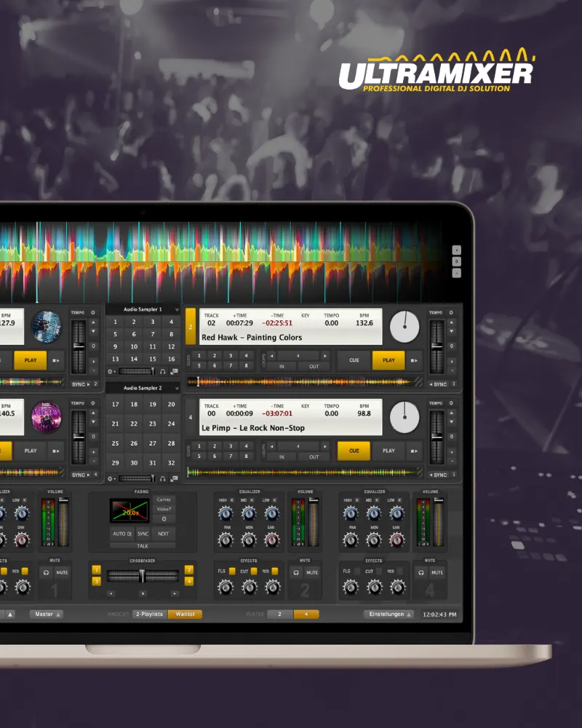Open the pop-out window icon in Audio Sampler 2
Screen dimensions: 582x728
(x=174, y=478)
